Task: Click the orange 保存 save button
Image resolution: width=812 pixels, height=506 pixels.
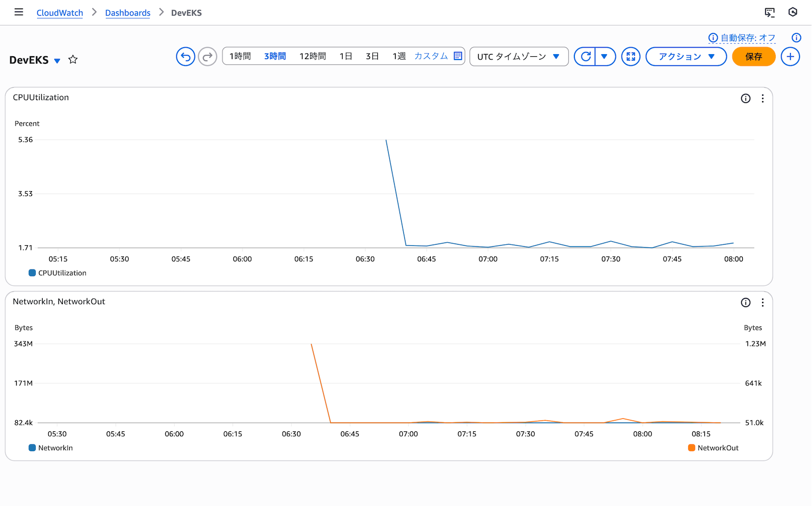Action: pos(753,56)
